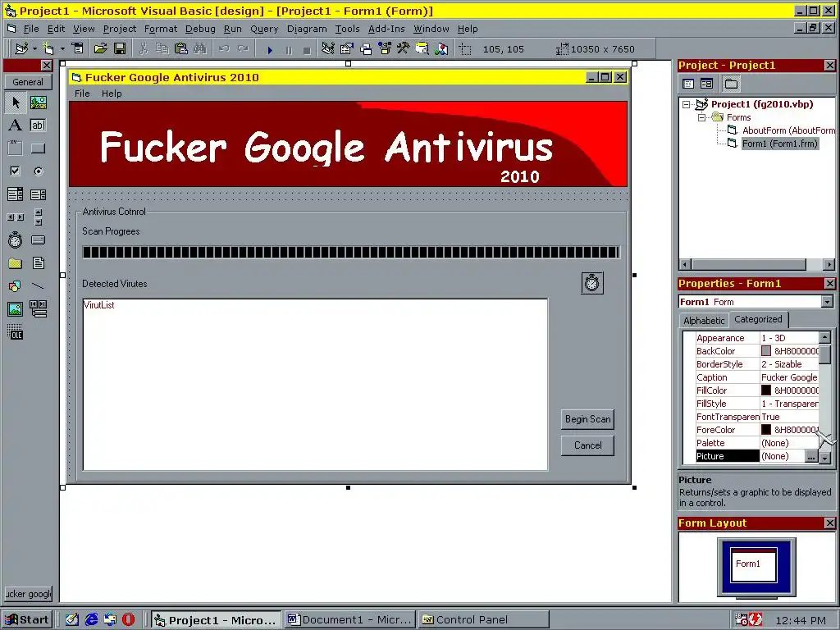The image size is (840, 630).
Task: Select the Line control tool
Action: click(x=38, y=286)
